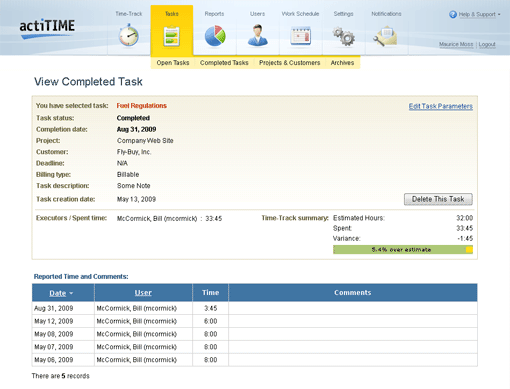Click the actiTIME logo
This screenshot has height=389, width=510.
point(47,28)
